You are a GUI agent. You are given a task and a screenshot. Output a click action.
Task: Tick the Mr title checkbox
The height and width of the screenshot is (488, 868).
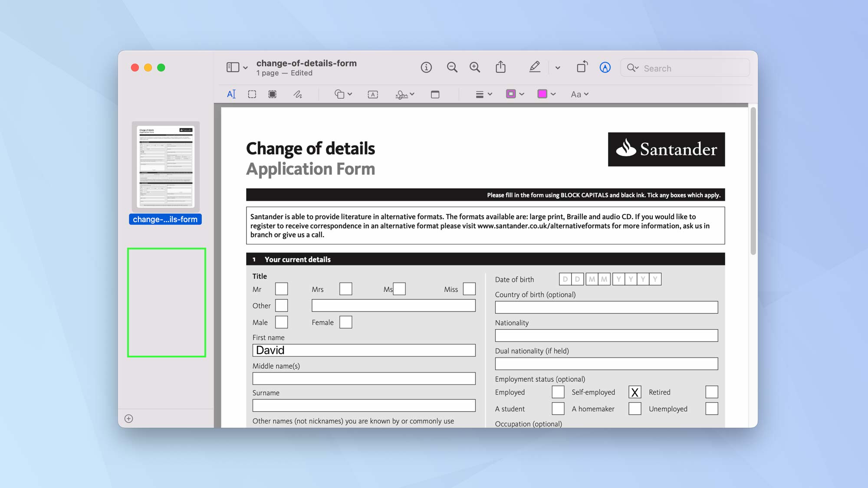pos(281,288)
